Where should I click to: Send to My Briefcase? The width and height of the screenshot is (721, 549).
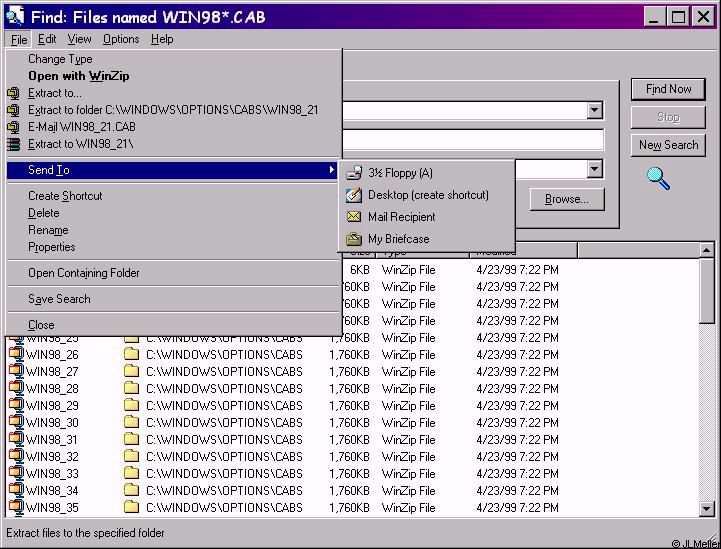[426, 239]
